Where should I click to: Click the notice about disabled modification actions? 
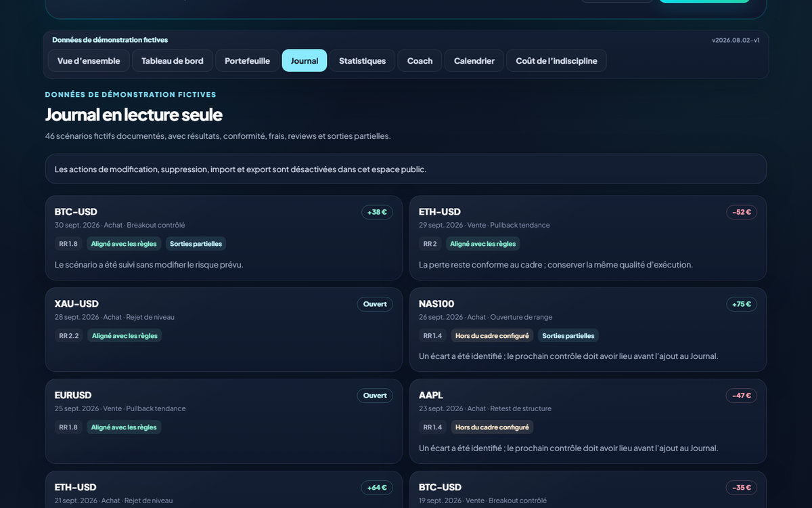[406, 169]
